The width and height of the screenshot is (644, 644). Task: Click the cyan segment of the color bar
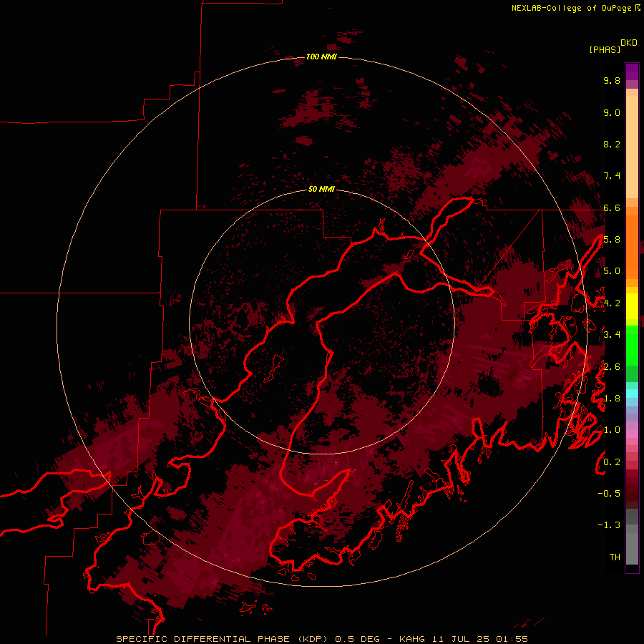point(632,394)
